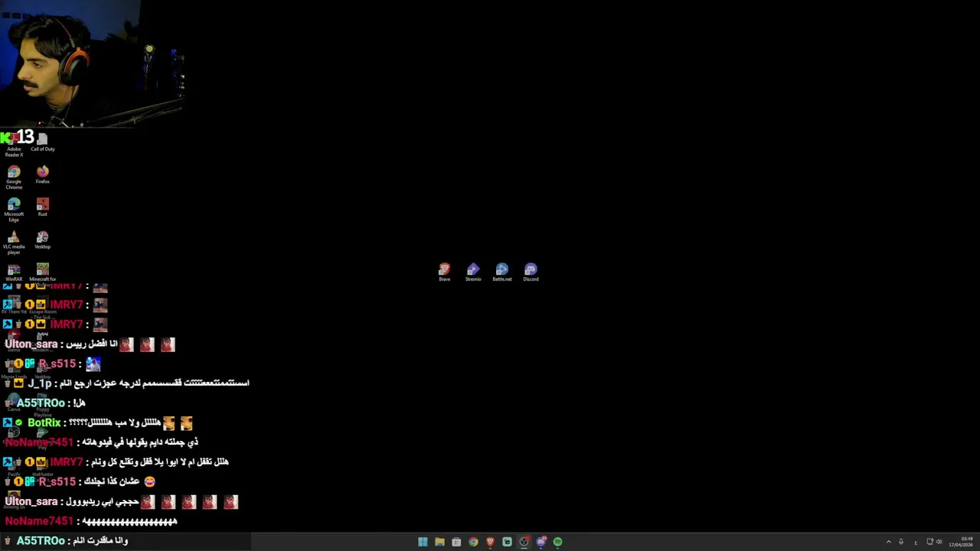The width and height of the screenshot is (980, 551).
Task: Select the Firefox desktop icon
Action: [43, 174]
